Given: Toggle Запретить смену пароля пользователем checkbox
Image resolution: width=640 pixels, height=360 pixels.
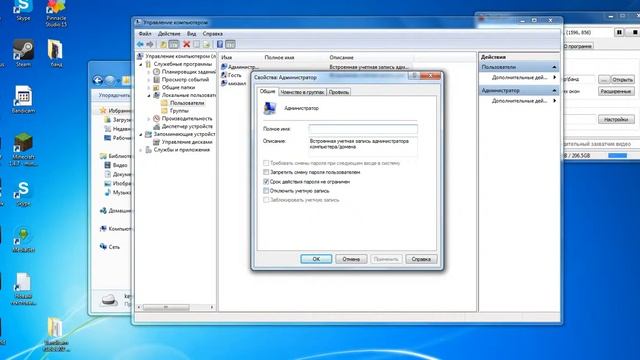Looking at the screenshot, I should 266,172.
